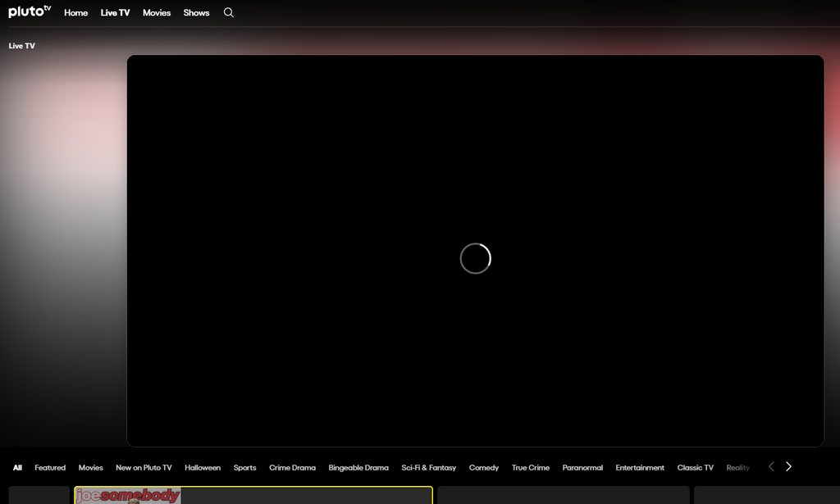Image resolution: width=840 pixels, height=504 pixels.
Task: Select the Halloween category
Action: coord(203,468)
